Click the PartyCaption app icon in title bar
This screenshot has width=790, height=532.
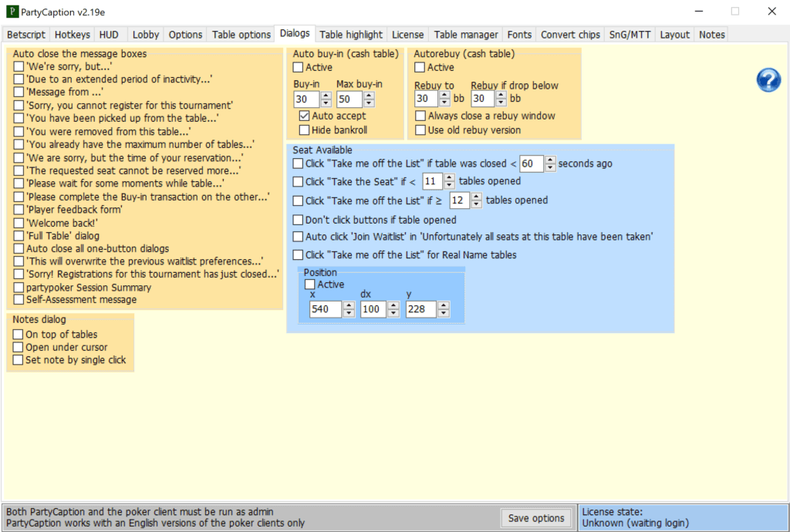click(12, 12)
